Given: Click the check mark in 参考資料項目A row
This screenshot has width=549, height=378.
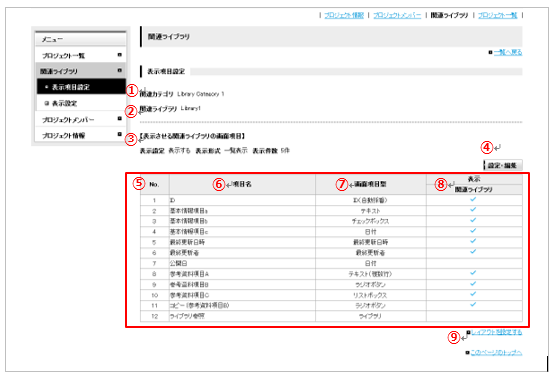Looking at the screenshot, I should [473, 273].
